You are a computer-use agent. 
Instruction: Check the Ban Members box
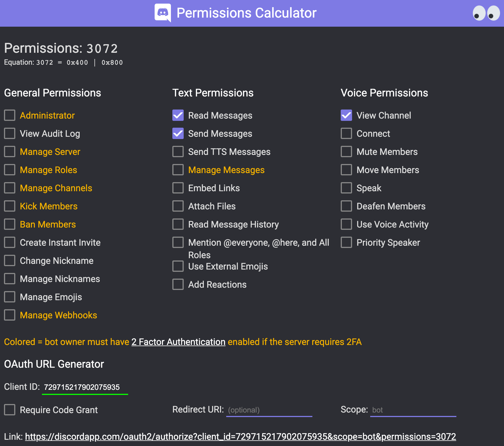(x=10, y=224)
